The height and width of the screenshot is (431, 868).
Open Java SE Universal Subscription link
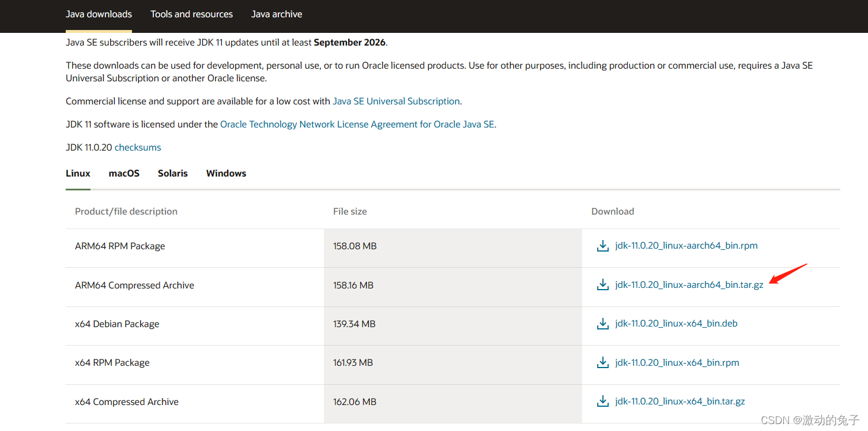(396, 102)
